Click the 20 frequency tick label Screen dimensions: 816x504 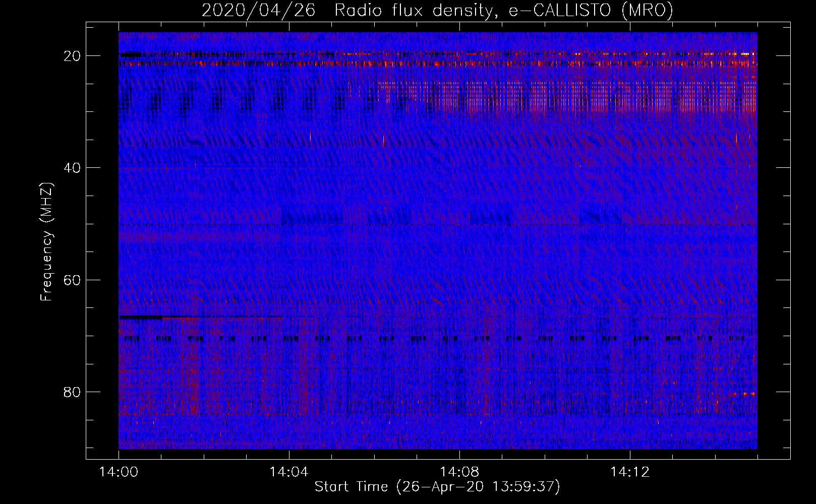tap(72, 56)
